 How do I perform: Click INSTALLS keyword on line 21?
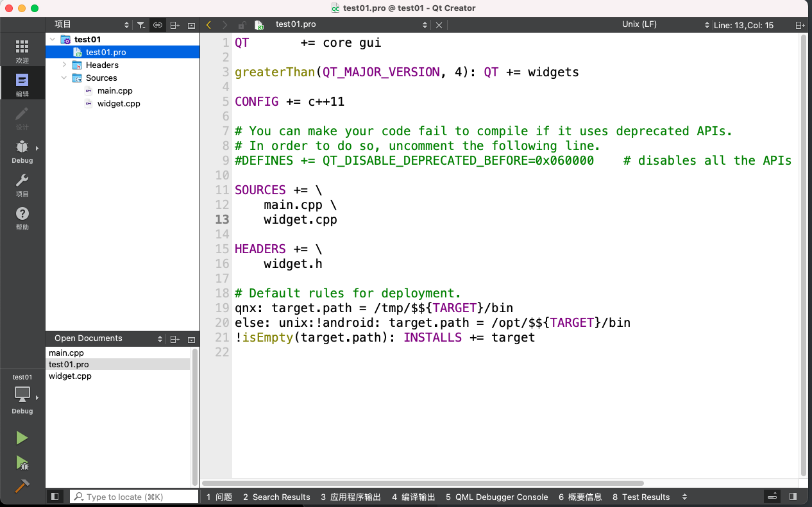[433, 338]
